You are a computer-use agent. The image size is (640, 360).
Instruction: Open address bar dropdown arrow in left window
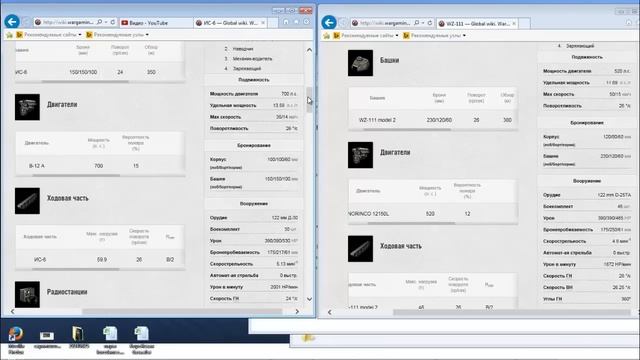[x=106, y=22]
